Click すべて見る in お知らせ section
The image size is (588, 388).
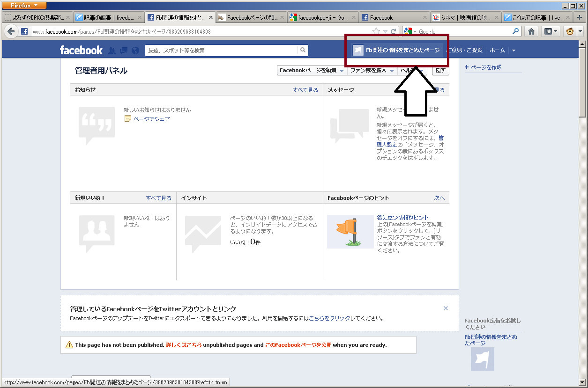coord(305,90)
